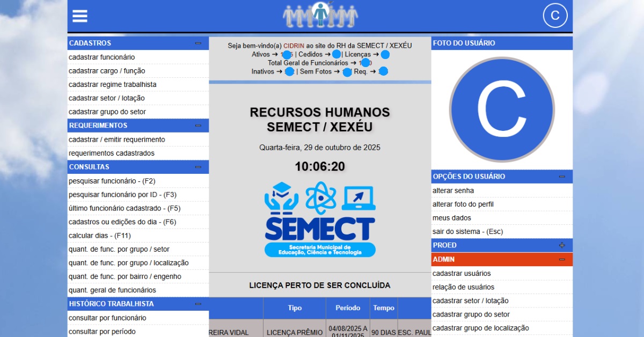Open cadastrar / emitir requerimento
The image size is (644, 337).
(117, 140)
